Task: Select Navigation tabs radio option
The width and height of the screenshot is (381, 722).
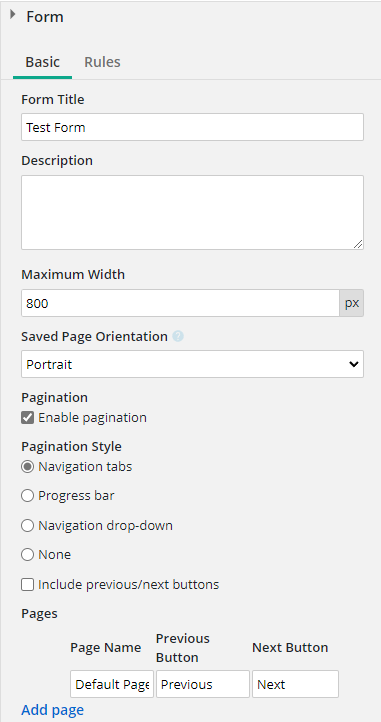Action: [x=28, y=466]
